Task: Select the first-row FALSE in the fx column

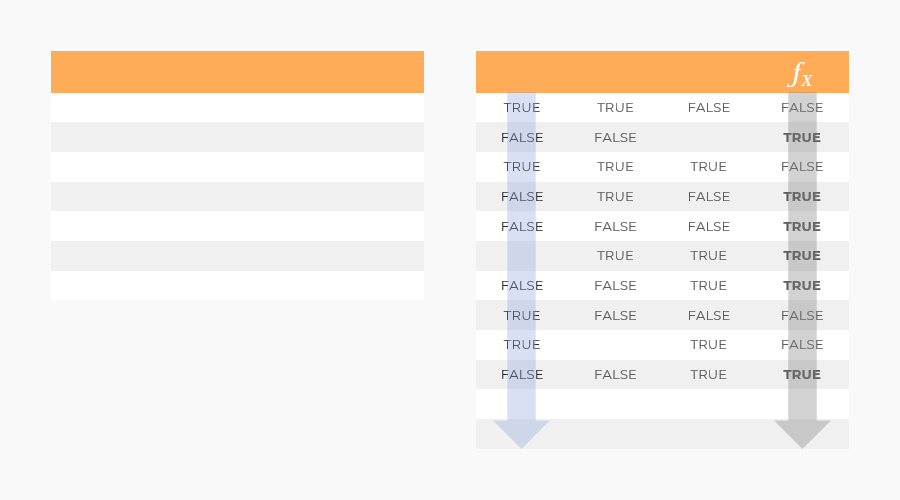Action: (x=802, y=108)
